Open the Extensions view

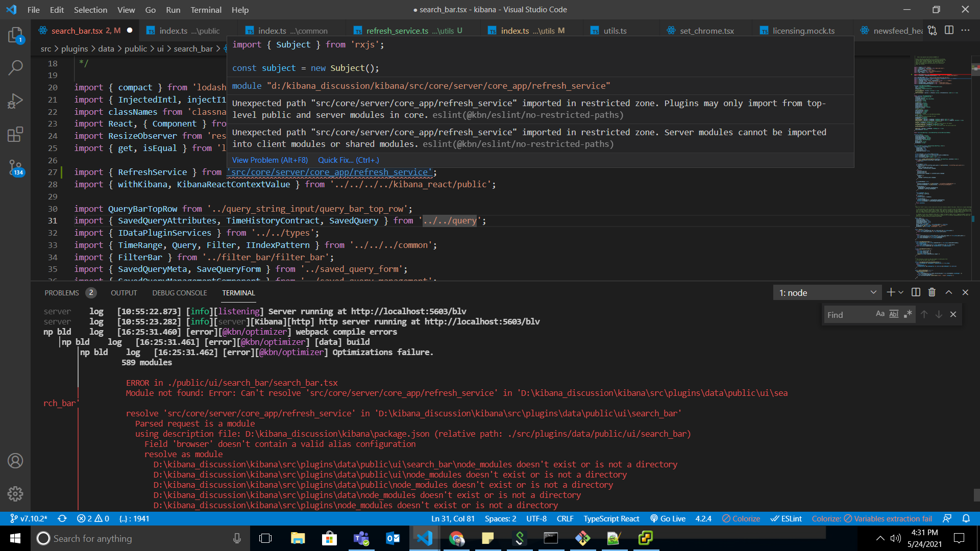pos(15,135)
